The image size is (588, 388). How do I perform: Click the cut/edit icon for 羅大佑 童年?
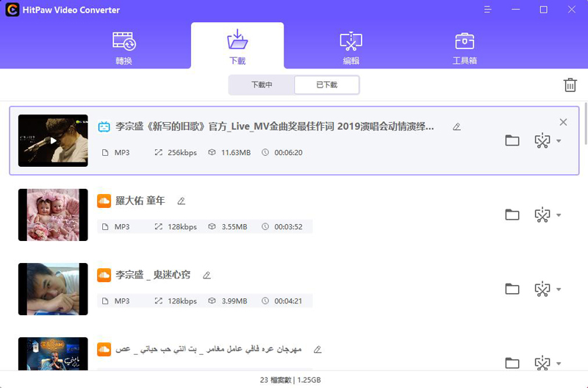pos(542,215)
